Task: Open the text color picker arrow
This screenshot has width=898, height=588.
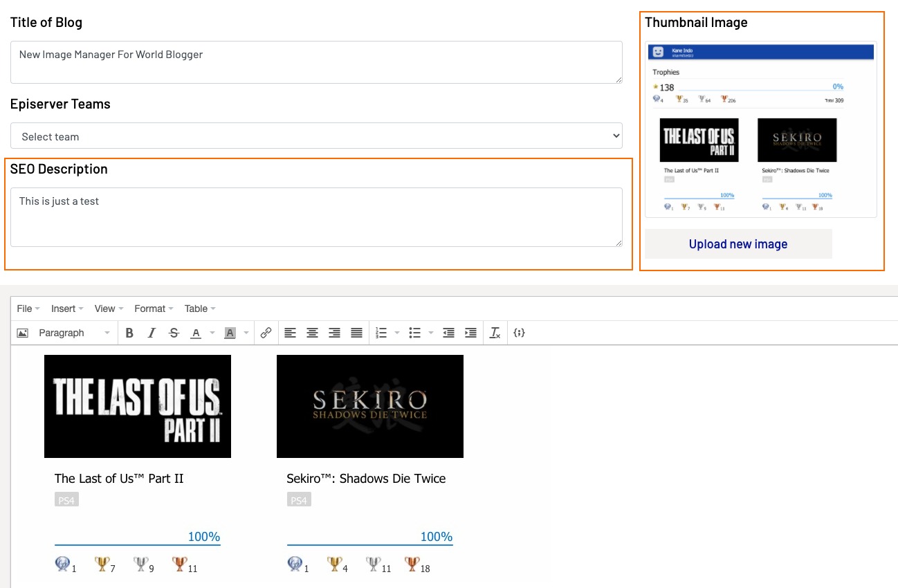Action: [x=212, y=333]
